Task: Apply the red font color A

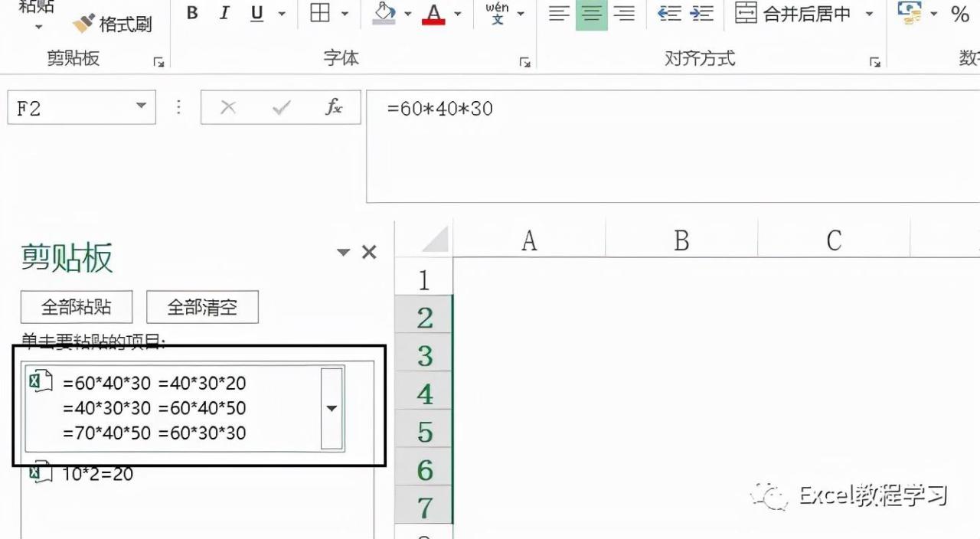Action: pyautogui.click(x=434, y=13)
